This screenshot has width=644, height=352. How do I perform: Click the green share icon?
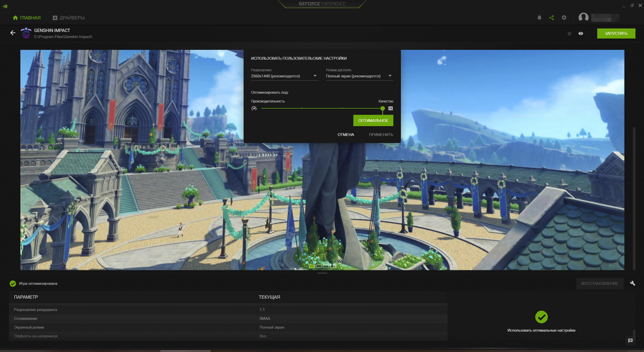[551, 18]
